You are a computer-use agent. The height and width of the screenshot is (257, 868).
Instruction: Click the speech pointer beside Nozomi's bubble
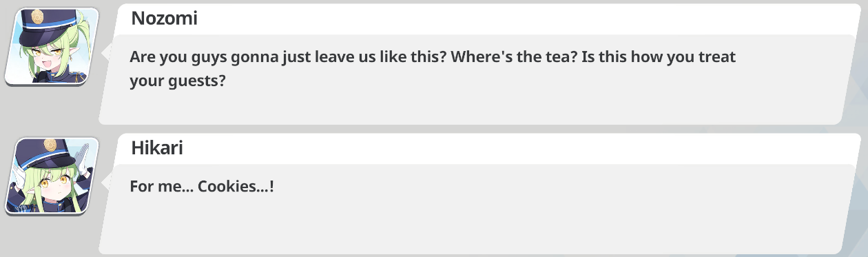(107, 52)
